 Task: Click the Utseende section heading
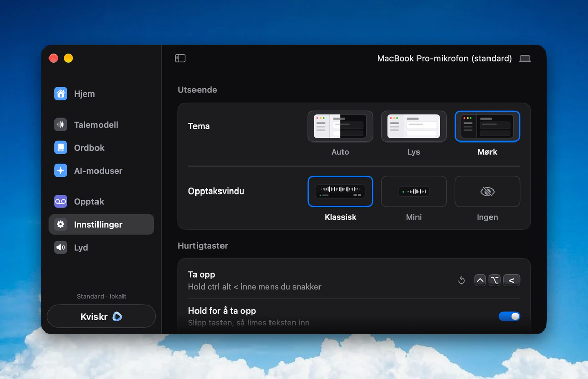[197, 90]
